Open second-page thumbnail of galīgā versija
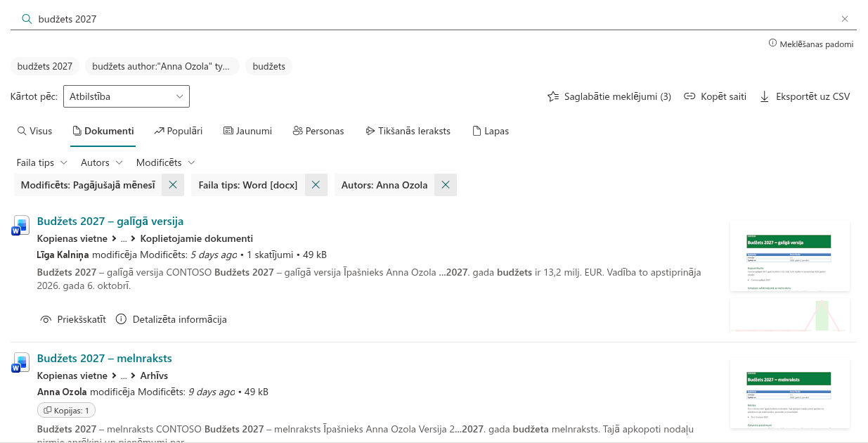 point(790,315)
